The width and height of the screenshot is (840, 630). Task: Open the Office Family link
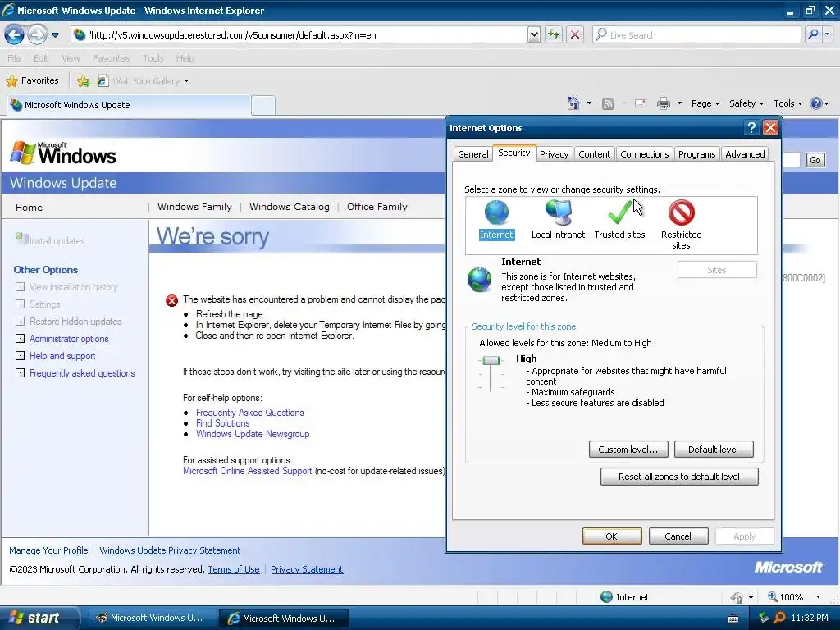[x=377, y=207]
